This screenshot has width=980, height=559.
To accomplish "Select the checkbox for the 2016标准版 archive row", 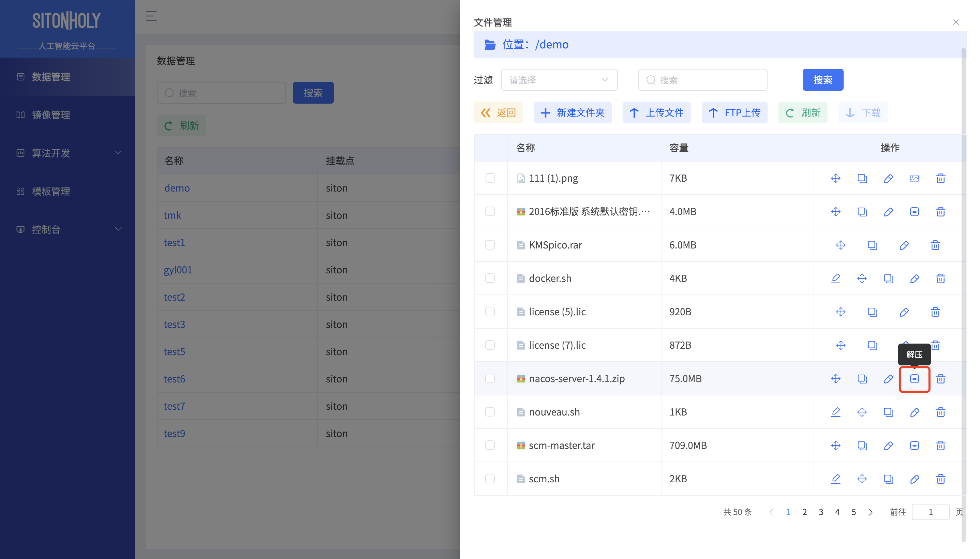I will 490,212.
